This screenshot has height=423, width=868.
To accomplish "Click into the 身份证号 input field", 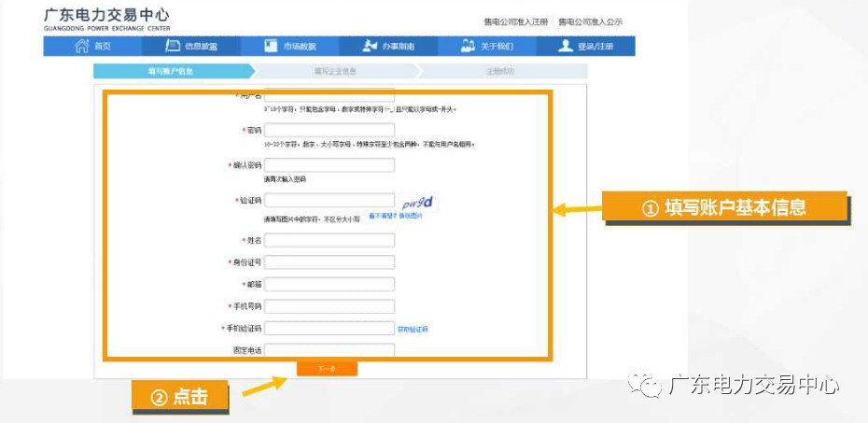I will pos(329,262).
